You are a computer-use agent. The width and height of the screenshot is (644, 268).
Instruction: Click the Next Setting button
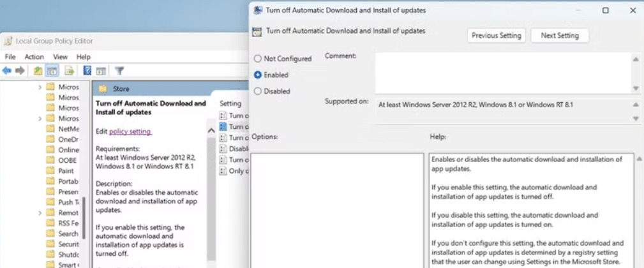click(559, 36)
